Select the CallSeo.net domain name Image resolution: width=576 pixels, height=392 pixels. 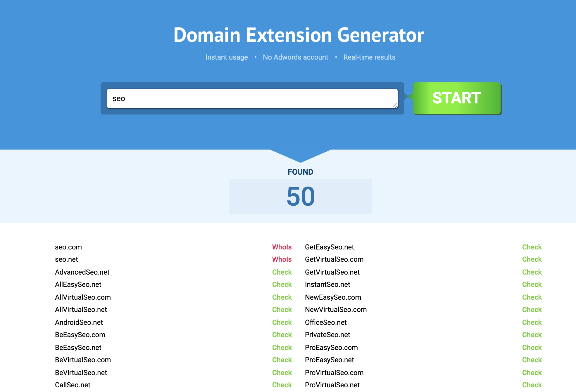(73, 385)
